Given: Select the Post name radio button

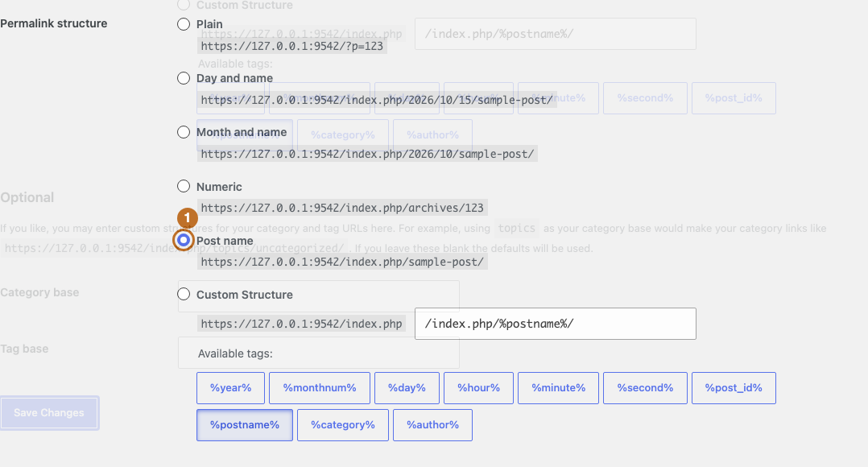Looking at the screenshot, I should 184,240.
